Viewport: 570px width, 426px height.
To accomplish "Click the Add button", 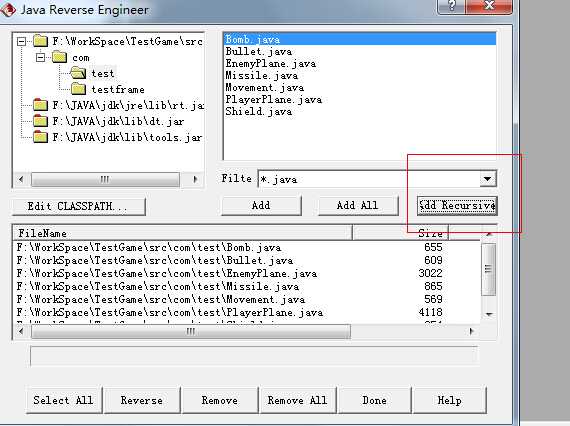I will (x=261, y=205).
